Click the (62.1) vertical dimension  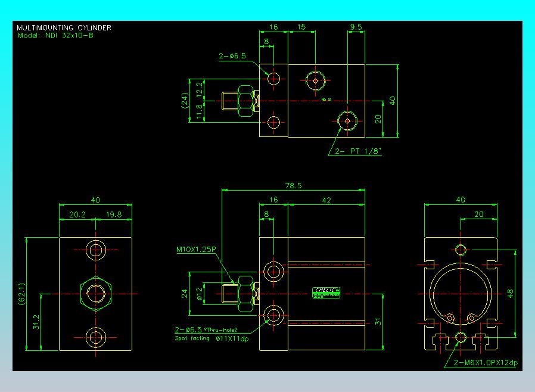pyautogui.click(x=21, y=294)
